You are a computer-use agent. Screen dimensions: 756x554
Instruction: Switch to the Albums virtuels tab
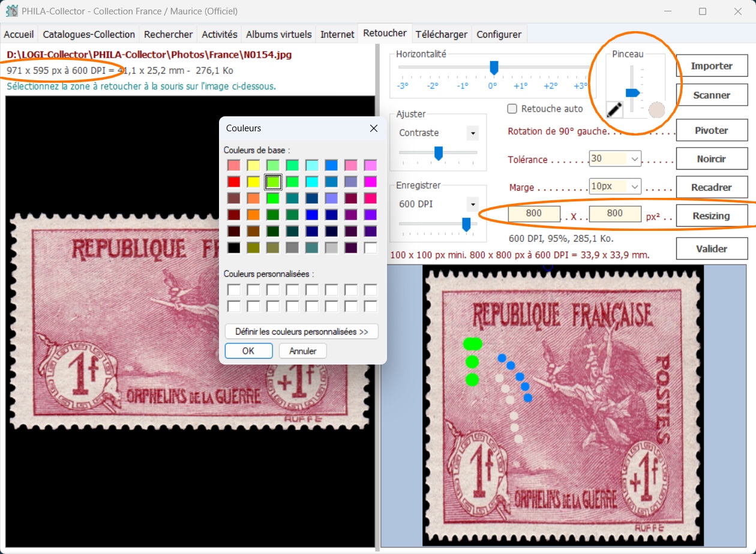click(278, 34)
